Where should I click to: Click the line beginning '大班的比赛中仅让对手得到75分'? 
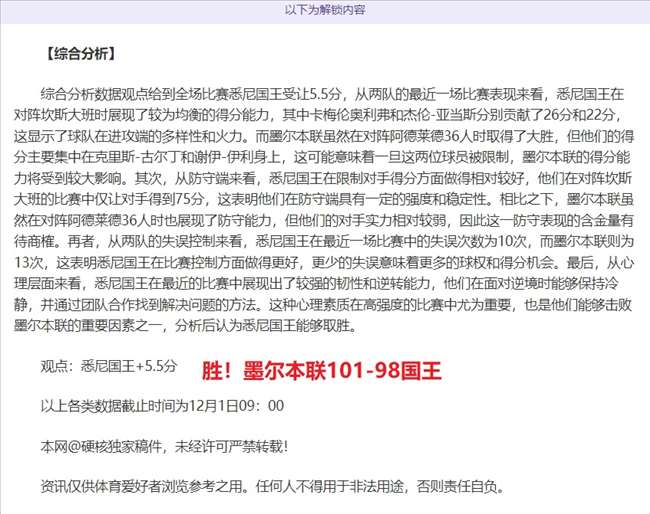coord(324,199)
